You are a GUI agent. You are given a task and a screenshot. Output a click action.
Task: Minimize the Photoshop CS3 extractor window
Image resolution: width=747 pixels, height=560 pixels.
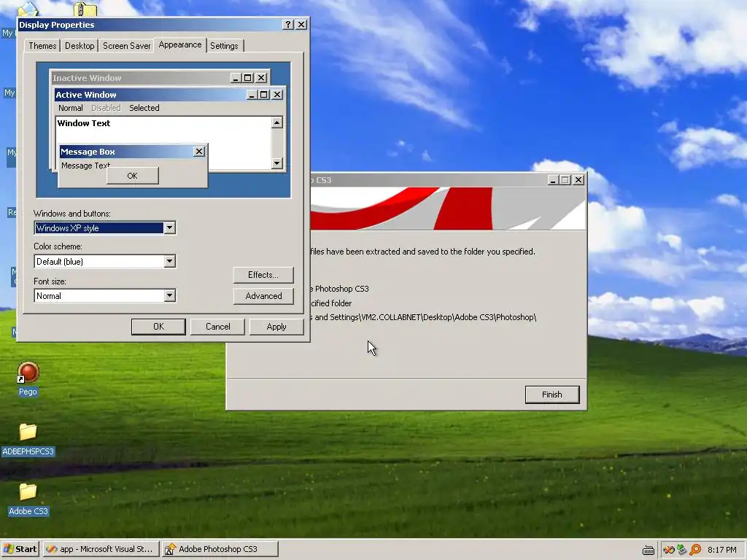(553, 180)
